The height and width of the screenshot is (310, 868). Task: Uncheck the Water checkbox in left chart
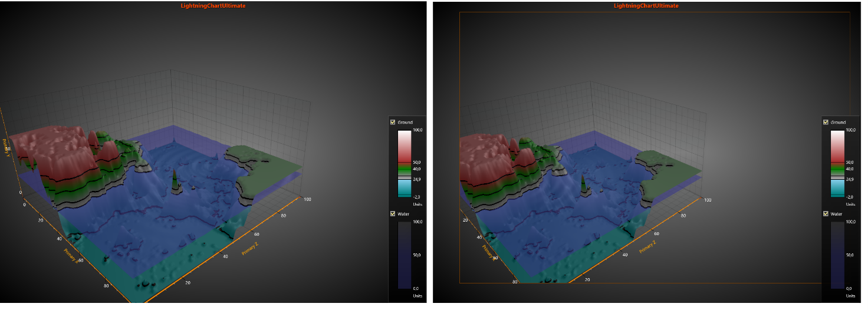(393, 214)
